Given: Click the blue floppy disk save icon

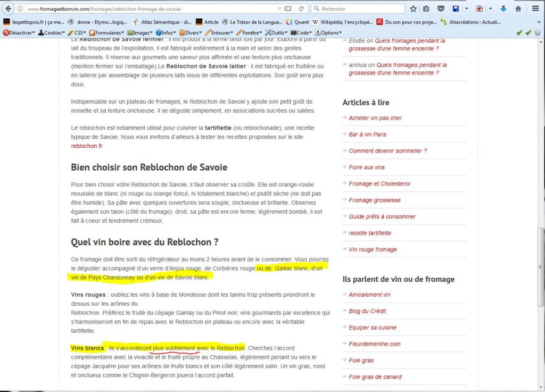Looking at the screenshot, I should click(x=456, y=9).
